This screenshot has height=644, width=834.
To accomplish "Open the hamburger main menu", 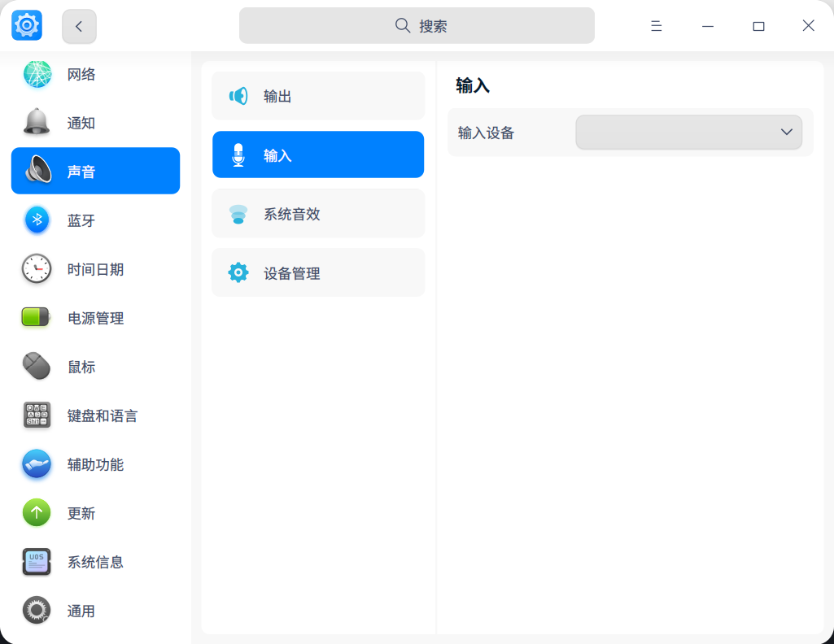I will click(656, 26).
